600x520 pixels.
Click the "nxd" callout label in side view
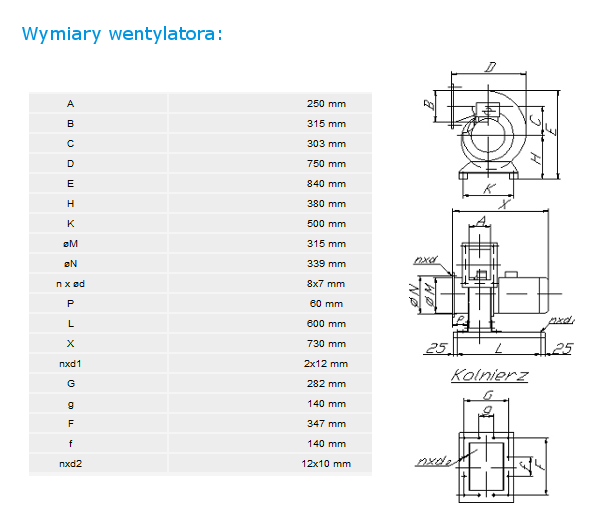coord(425,259)
